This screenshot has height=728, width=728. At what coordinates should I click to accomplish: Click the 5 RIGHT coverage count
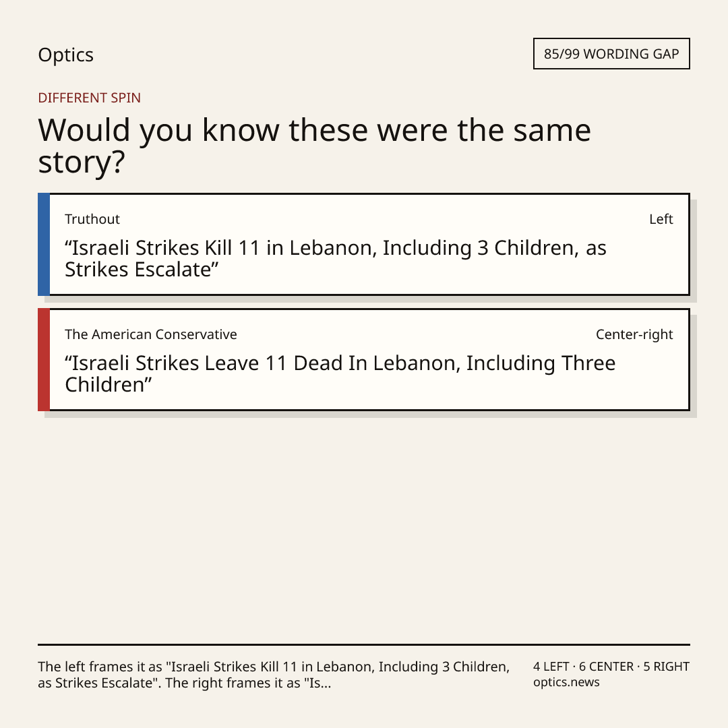666,667
